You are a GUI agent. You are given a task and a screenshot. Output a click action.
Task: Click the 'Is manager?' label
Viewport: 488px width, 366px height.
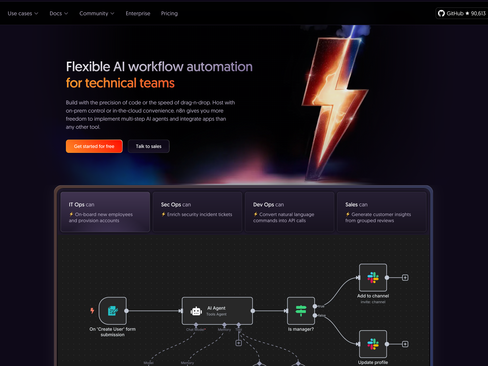click(301, 329)
